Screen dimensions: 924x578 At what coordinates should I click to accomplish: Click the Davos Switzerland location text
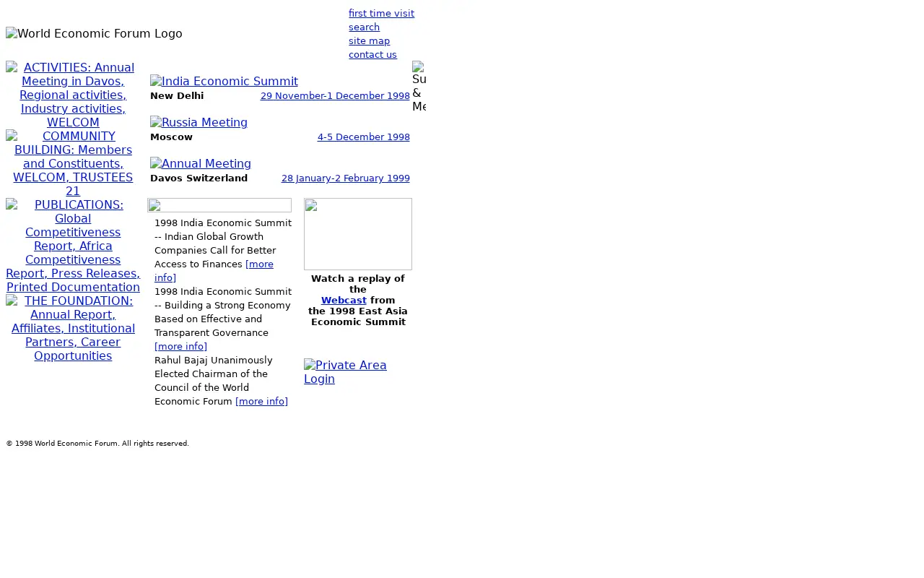199,178
